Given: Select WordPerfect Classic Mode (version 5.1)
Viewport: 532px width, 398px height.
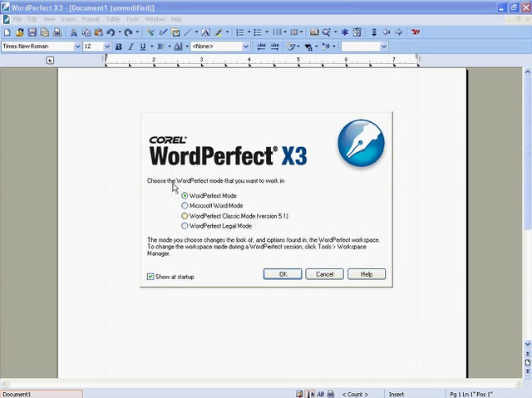Looking at the screenshot, I should [185, 215].
